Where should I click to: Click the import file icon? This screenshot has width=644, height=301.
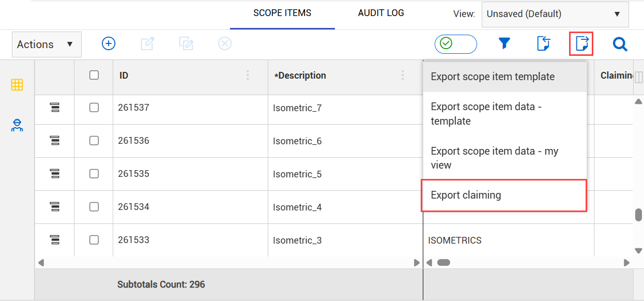(x=543, y=44)
